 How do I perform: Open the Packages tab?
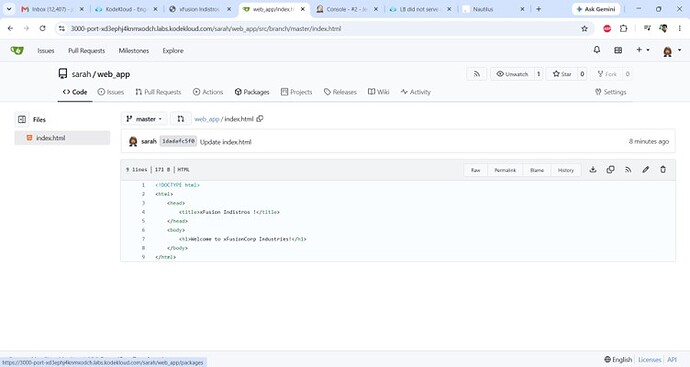(252, 92)
